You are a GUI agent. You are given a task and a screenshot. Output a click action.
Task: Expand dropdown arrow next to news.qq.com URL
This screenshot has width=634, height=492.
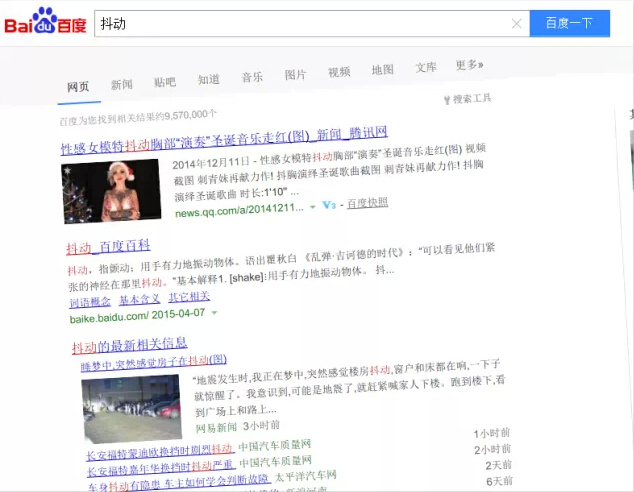[x=313, y=207]
